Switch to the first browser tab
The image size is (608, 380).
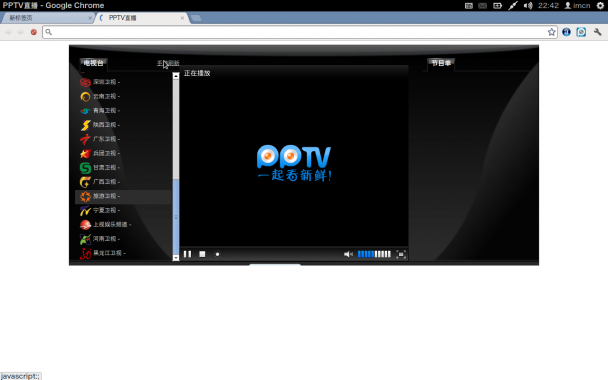click(x=47, y=18)
